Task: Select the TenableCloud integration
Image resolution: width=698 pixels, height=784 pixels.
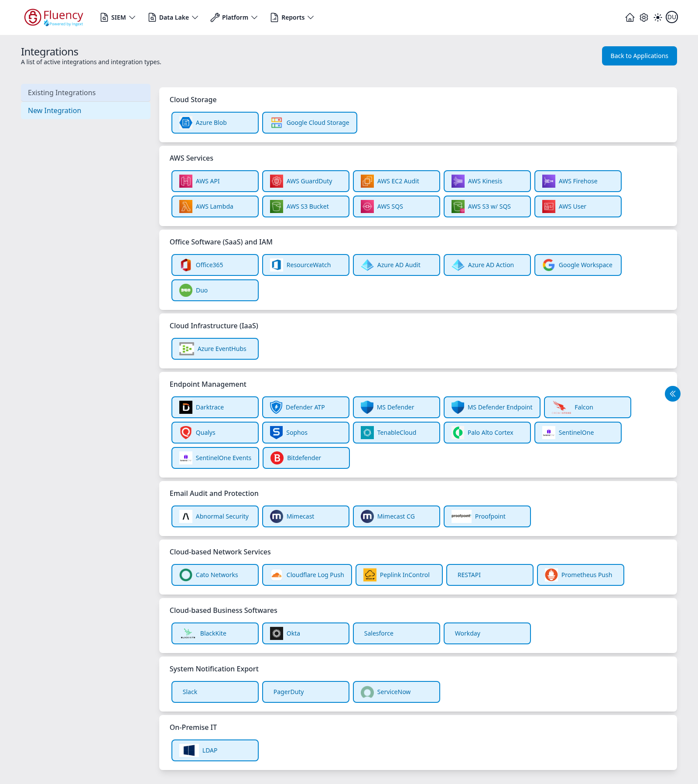Action: click(x=396, y=433)
